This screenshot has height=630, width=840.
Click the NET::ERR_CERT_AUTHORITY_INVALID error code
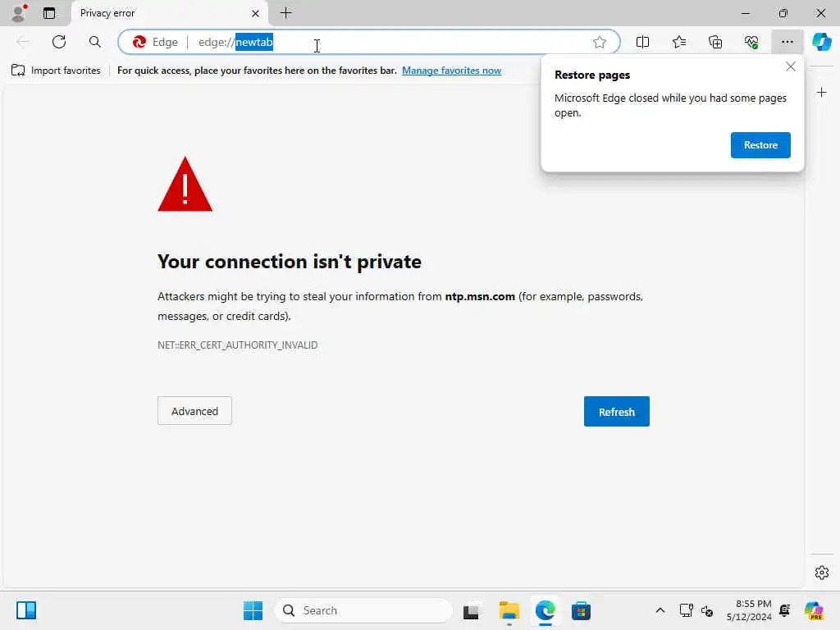click(237, 345)
